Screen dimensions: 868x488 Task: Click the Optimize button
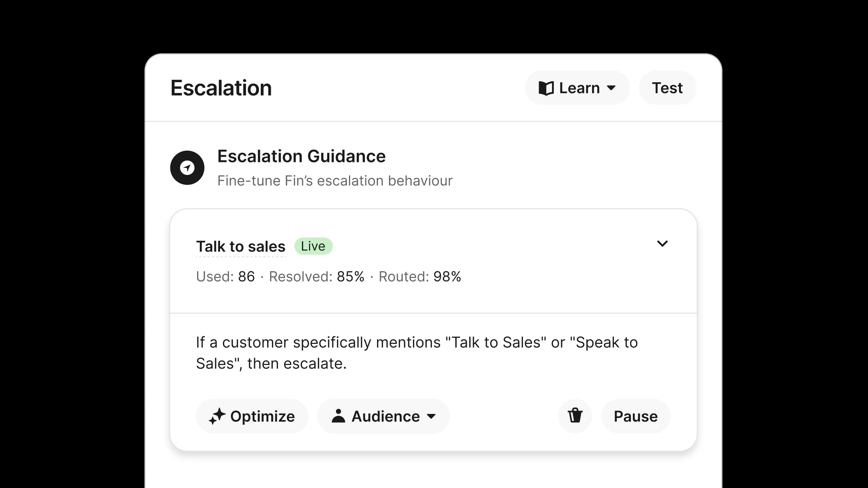[x=252, y=416]
